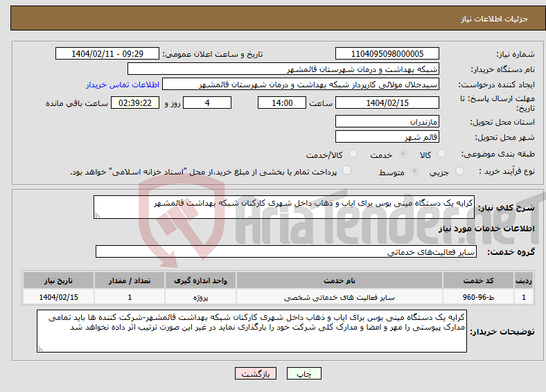The height and width of the screenshot is (392, 546).
Task: Click the اطلاعات خدمات مورد نیاز section heading
Action: point(486,229)
